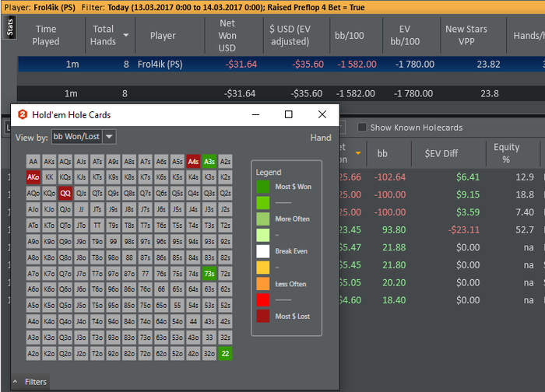Click the -$23.11 EV Diff value
The width and height of the screenshot is (545, 392).
click(464, 229)
